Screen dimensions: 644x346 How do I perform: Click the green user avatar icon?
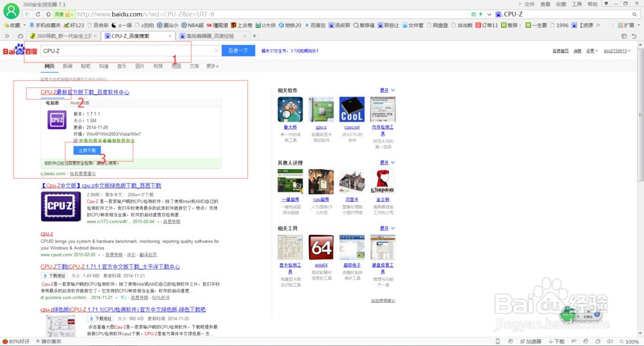tap(11, 10)
